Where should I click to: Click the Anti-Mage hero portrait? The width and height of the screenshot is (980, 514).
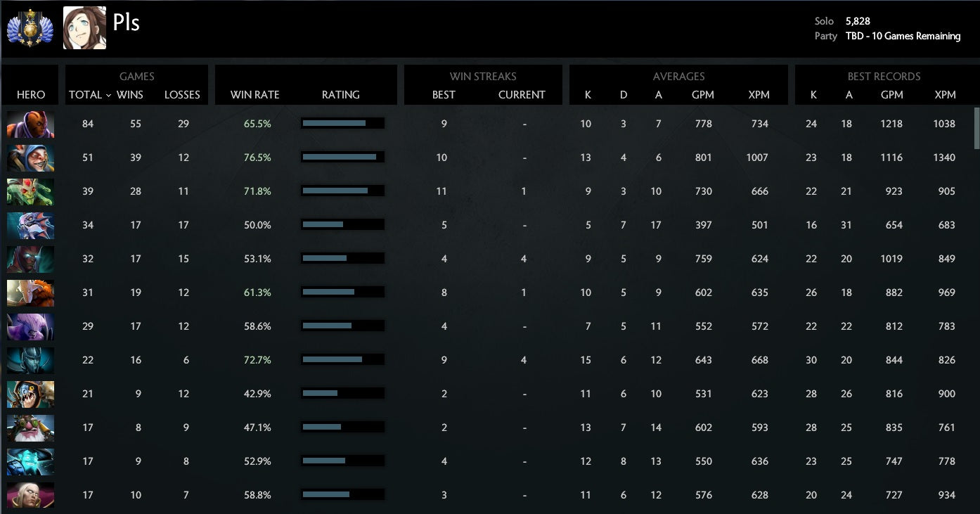coord(30,124)
